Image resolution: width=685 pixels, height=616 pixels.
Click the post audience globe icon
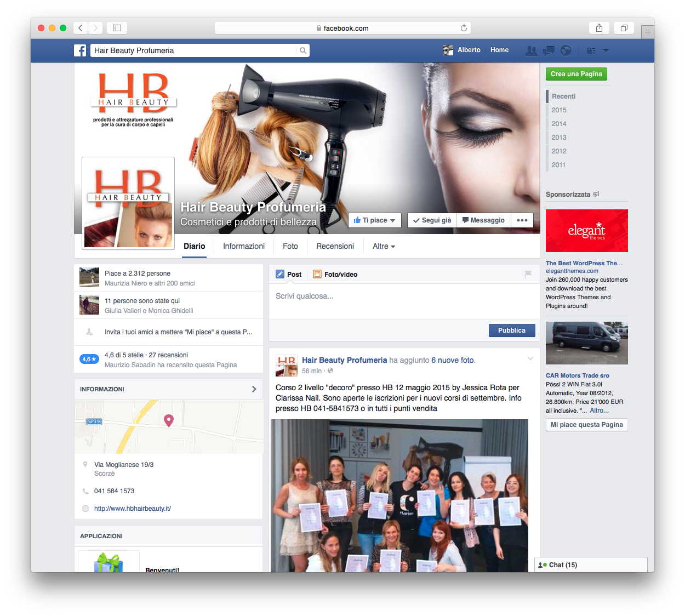coord(330,371)
